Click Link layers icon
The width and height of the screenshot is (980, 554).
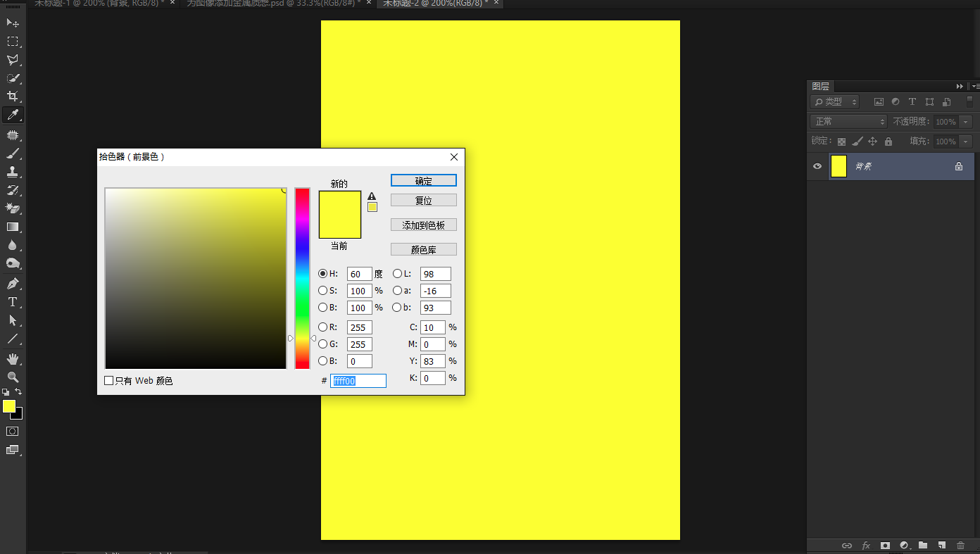click(847, 546)
